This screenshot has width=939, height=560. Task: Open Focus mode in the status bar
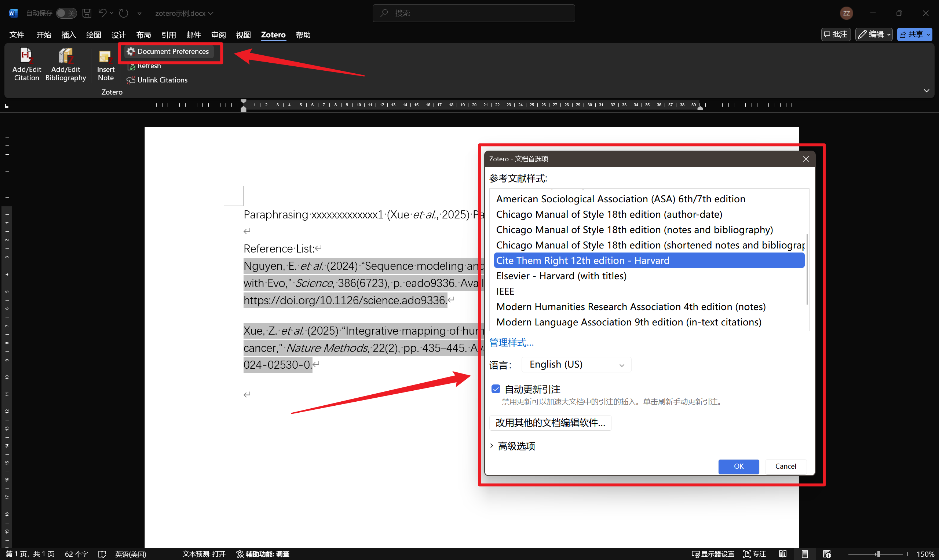click(754, 553)
